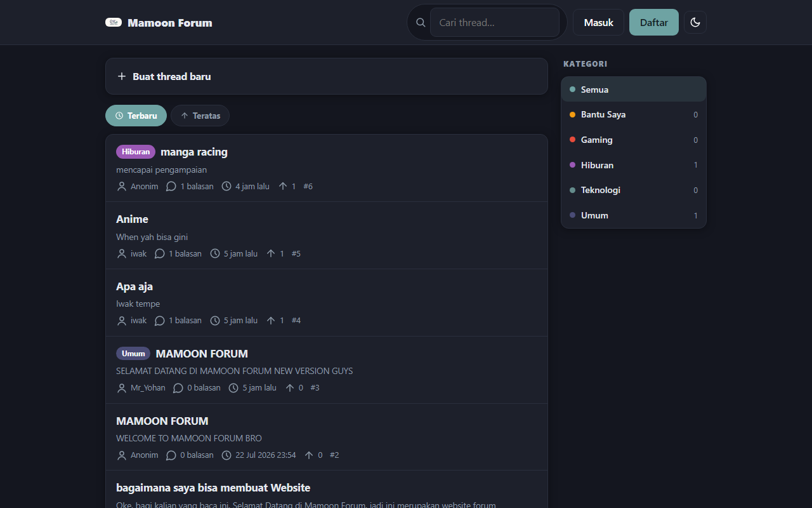The width and height of the screenshot is (812, 508).
Task: Click the reply bubble icon on manga racing
Action: pyautogui.click(x=171, y=186)
